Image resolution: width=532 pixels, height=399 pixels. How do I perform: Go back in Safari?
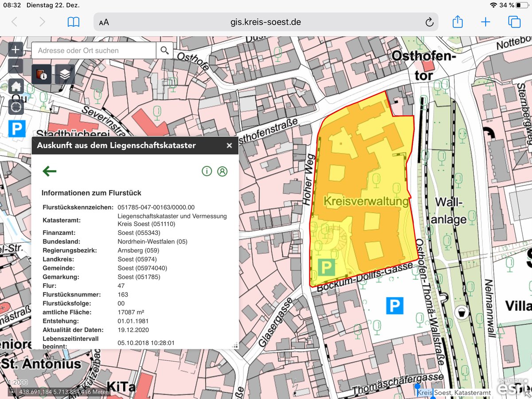14,22
